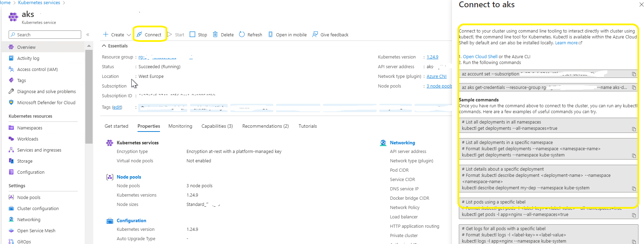Open the Create dropdown chevron
This screenshot has width=644, height=244.
[x=129, y=35]
